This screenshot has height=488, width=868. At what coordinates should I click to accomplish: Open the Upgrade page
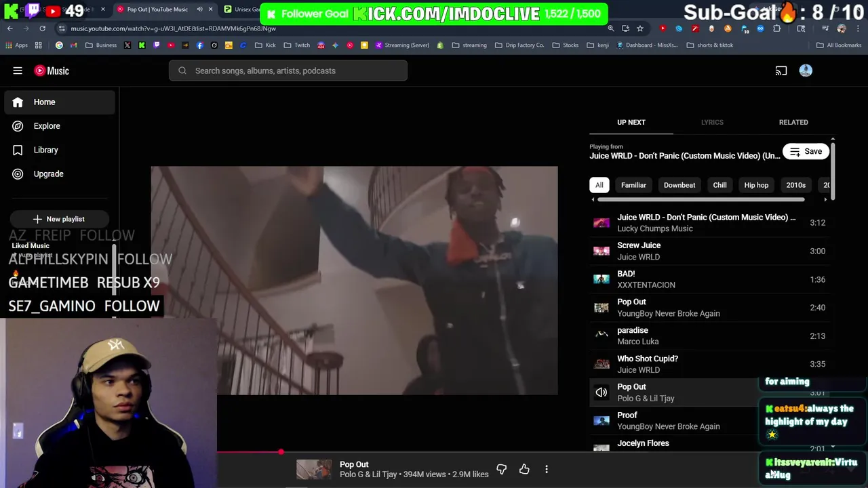(x=60, y=174)
